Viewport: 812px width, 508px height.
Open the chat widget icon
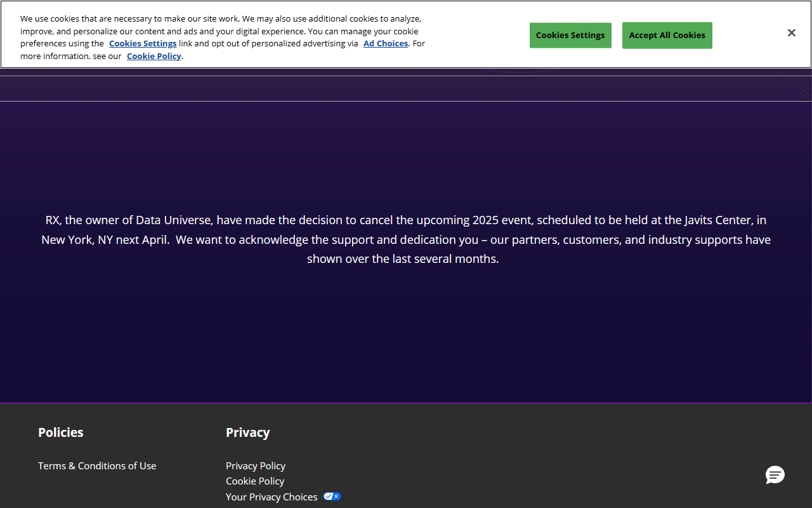(x=775, y=475)
